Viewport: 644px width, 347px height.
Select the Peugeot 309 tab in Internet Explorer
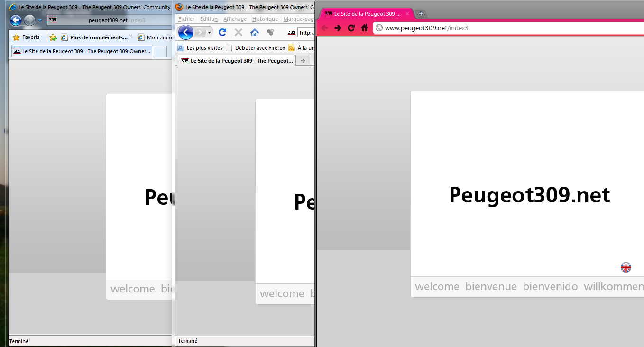click(x=82, y=51)
